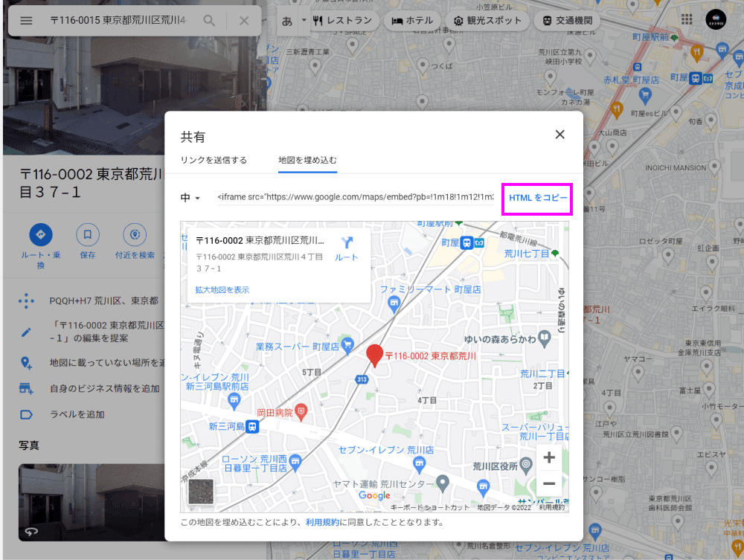Toggle satellite layer thumbnail in preview
Image resolution: width=744 pixels, height=560 pixels.
[201, 492]
